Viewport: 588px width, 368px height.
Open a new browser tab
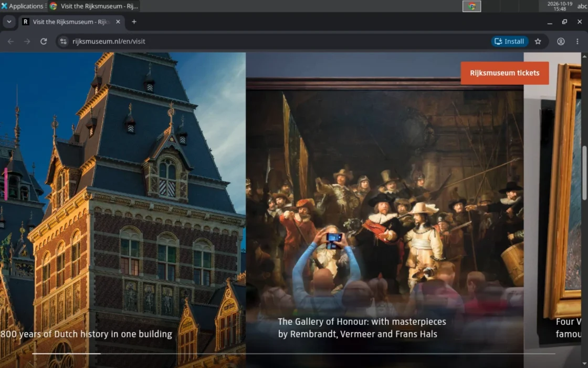tap(134, 22)
